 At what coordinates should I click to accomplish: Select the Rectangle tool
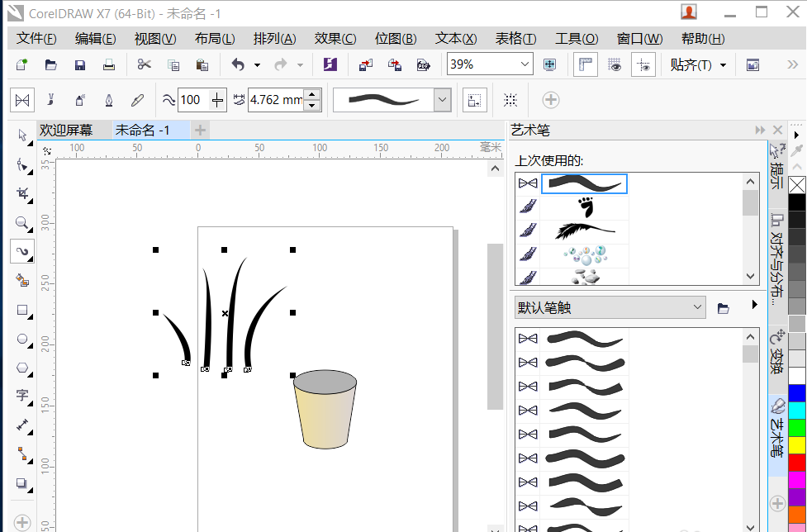21,309
